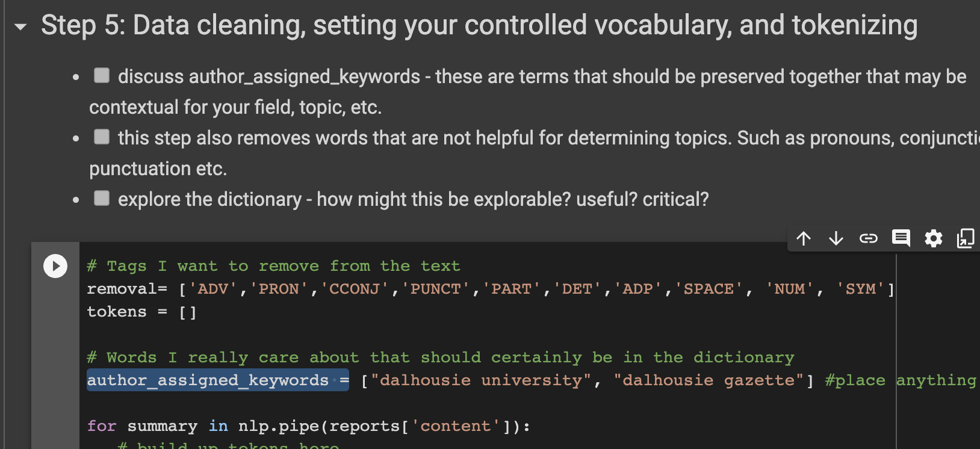Click the disclosure triangle beside Step 5

(20, 26)
